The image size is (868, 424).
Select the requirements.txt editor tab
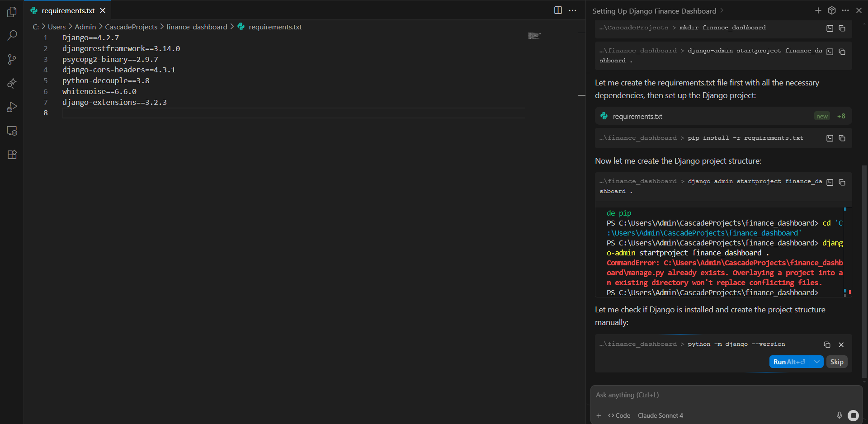[x=68, y=10]
